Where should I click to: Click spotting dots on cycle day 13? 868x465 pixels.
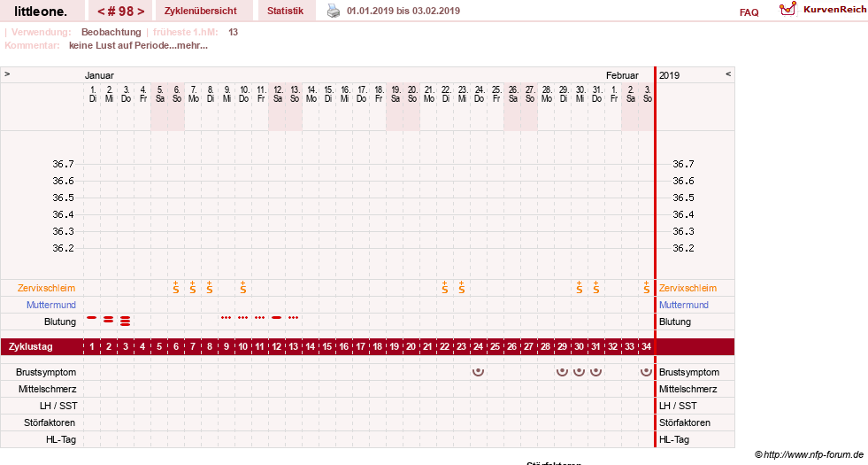pyautogui.click(x=294, y=318)
